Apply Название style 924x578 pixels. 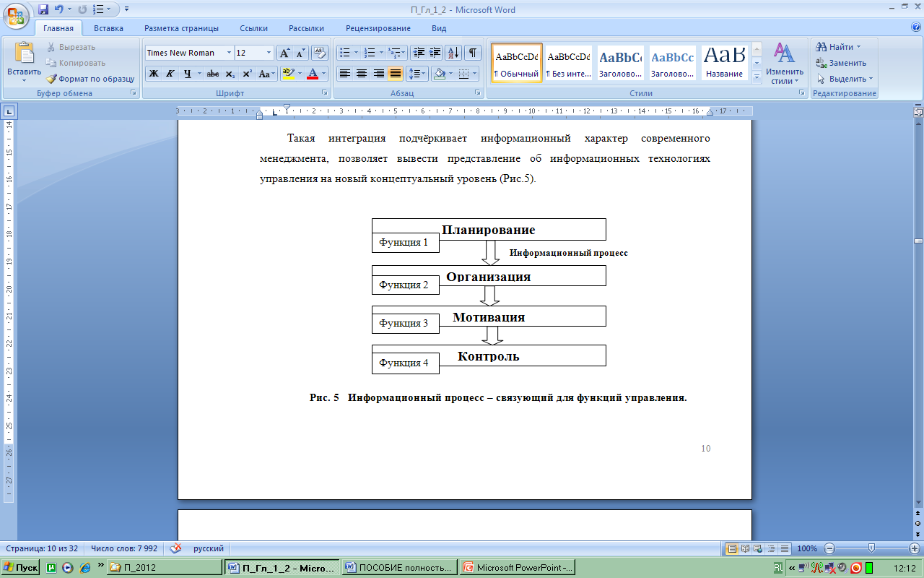pos(725,62)
